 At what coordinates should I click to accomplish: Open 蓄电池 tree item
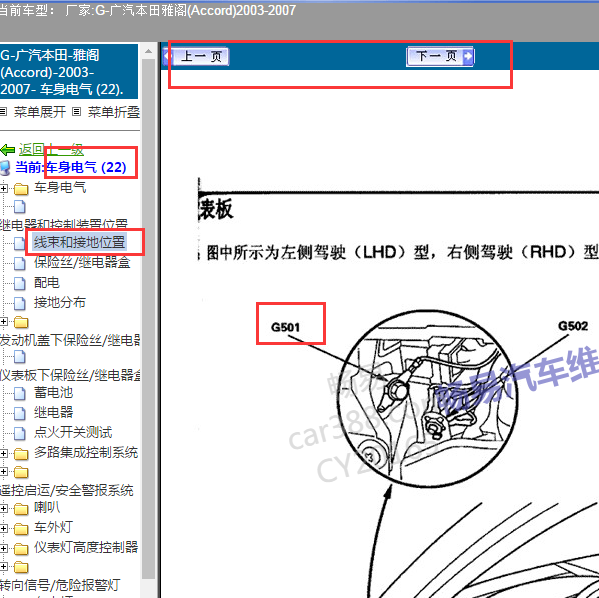53,392
